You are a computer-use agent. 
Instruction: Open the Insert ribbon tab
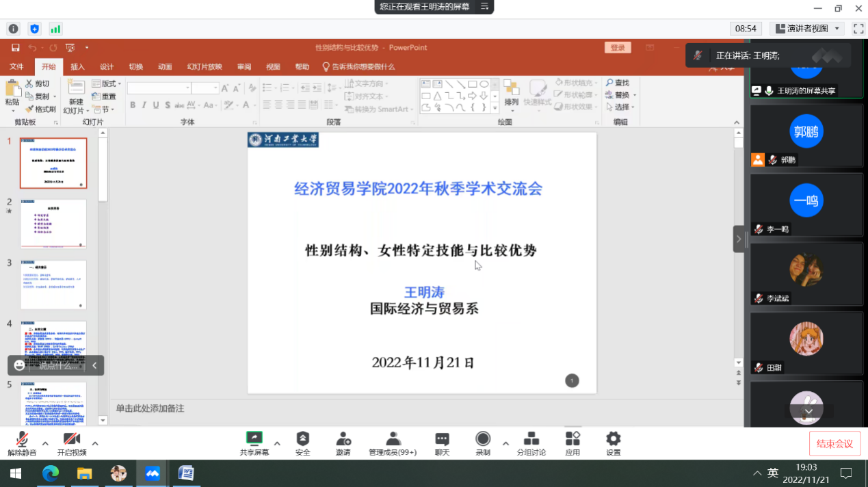78,66
